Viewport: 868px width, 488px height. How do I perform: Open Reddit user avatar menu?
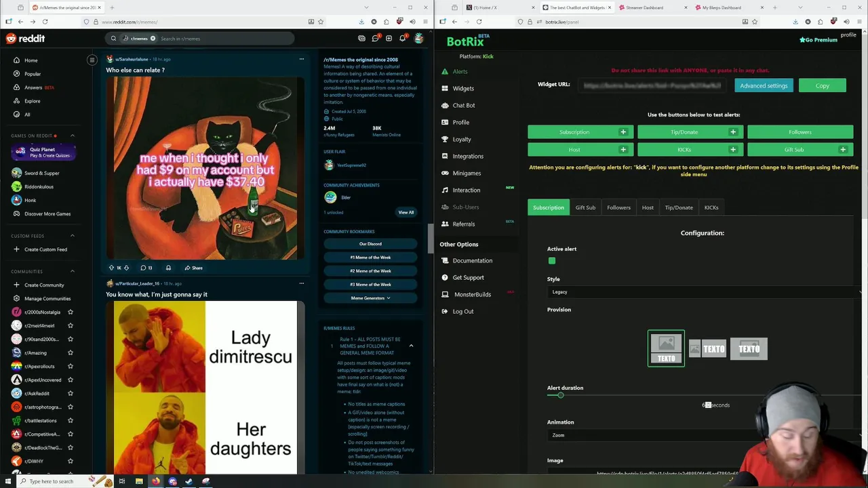click(x=418, y=39)
